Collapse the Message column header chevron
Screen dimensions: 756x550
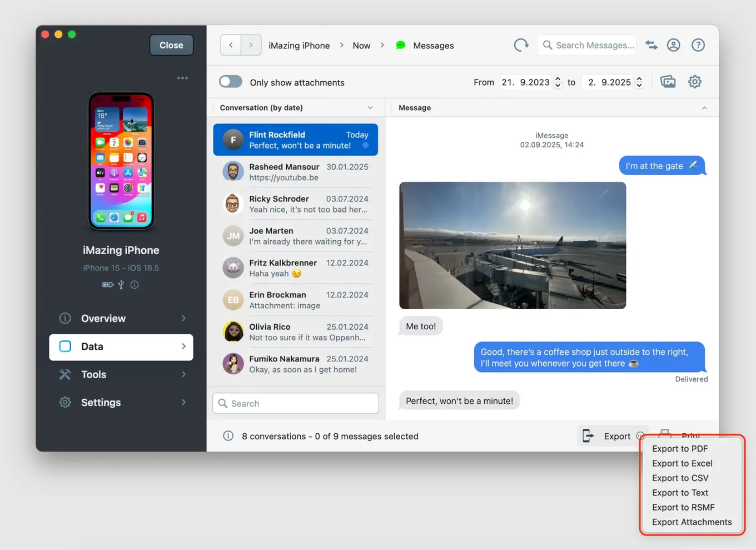(x=704, y=108)
